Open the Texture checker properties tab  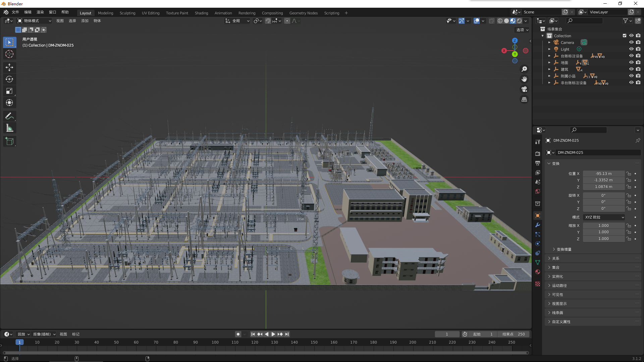pyautogui.click(x=538, y=284)
